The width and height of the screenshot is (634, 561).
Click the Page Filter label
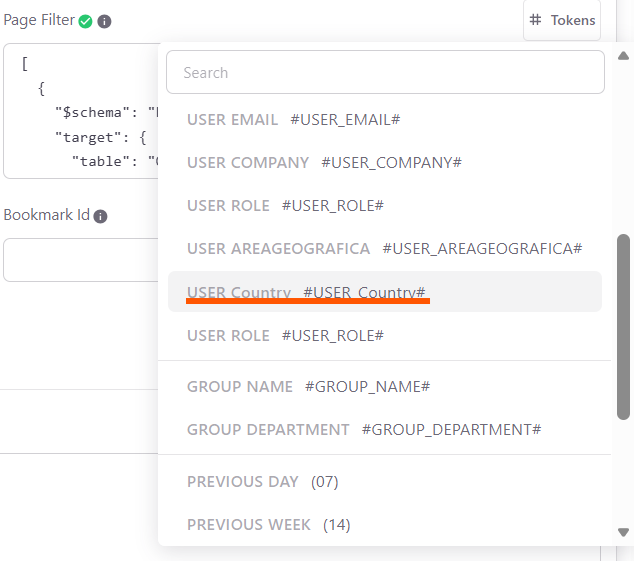38,20
